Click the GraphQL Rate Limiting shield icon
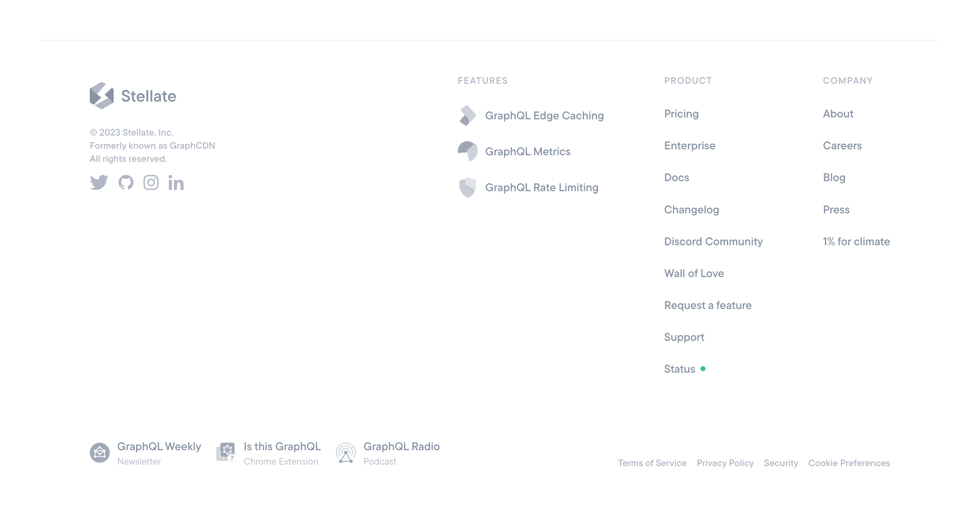Viewport: 980px width, 508px height. coord(467,187)
